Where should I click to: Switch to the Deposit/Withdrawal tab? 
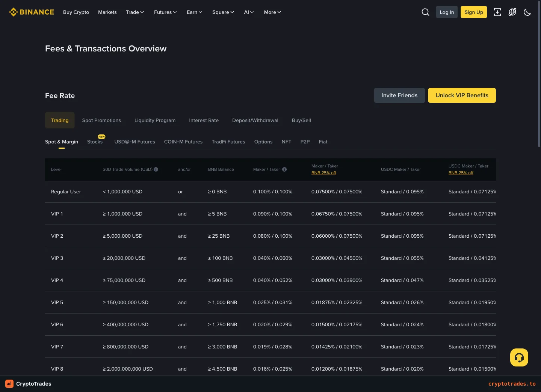255,120
